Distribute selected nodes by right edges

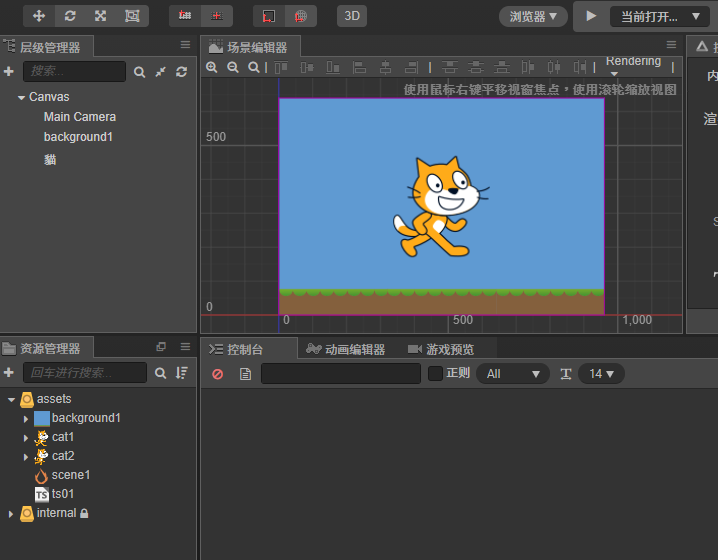tap(580, 68)
